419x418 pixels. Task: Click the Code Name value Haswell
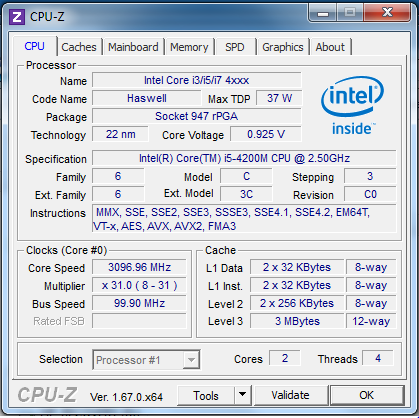click(x=147, y=98)
